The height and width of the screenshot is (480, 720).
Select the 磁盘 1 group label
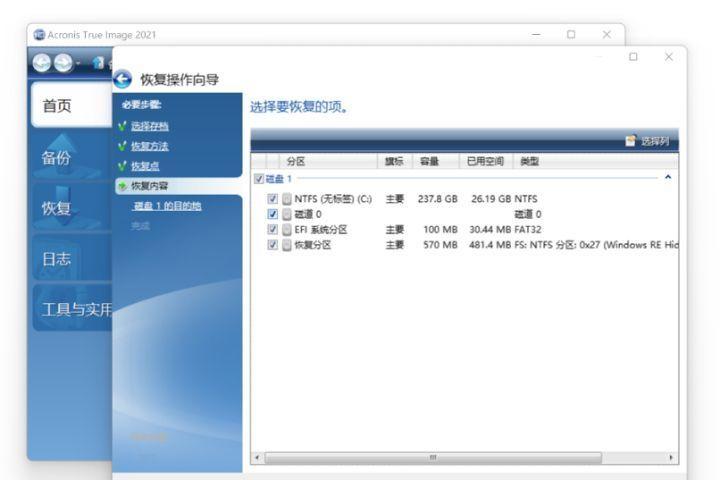(x=279, y=179)
